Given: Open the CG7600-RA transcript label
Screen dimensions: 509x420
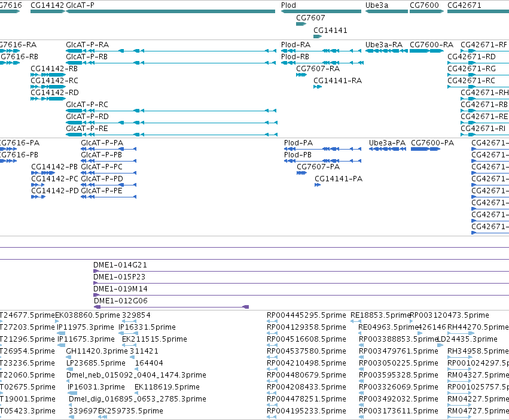Looking at the screenshot, I should 431,44.
